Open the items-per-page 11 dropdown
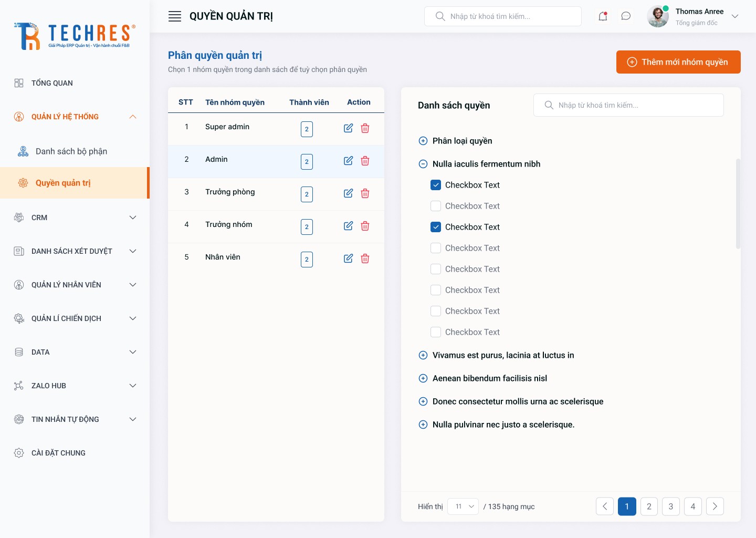 point(463,506)
